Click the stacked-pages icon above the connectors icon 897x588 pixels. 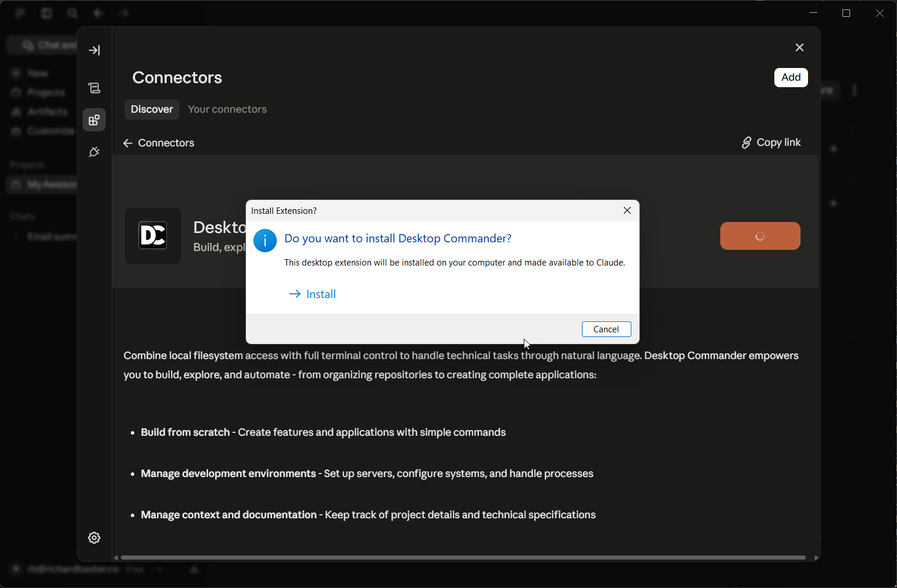click(x=94, y=88)
